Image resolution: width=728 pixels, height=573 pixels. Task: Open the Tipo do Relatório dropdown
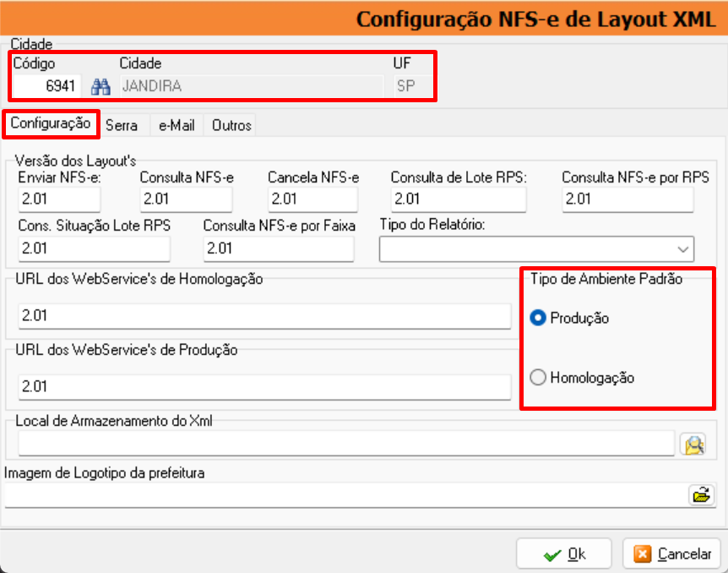[x=536, y=249]
